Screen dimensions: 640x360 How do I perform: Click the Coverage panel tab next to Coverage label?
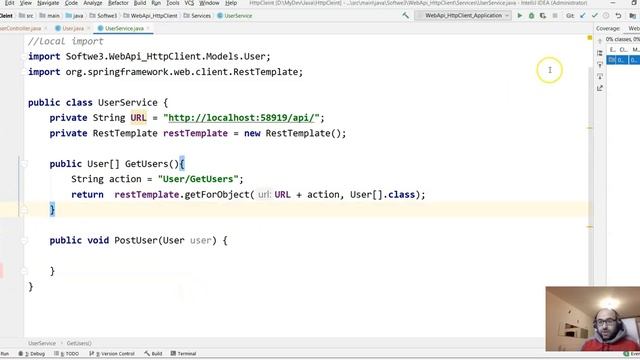(633, 29)
